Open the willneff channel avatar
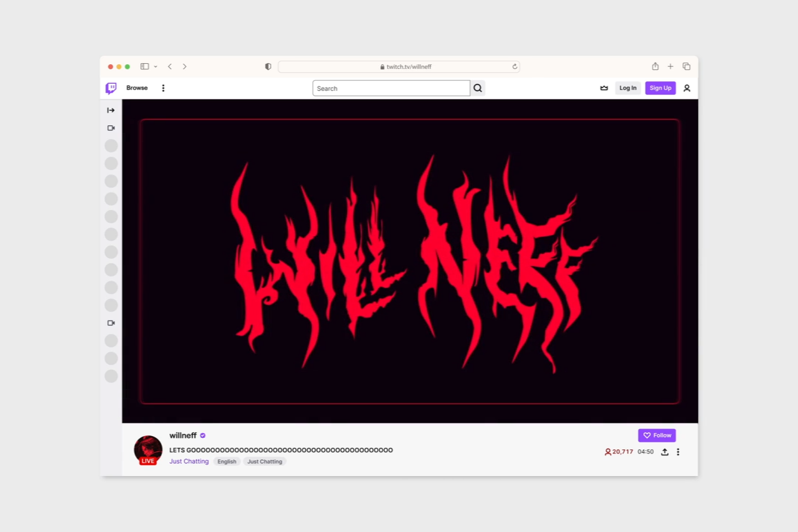 [x=148, y=449]
